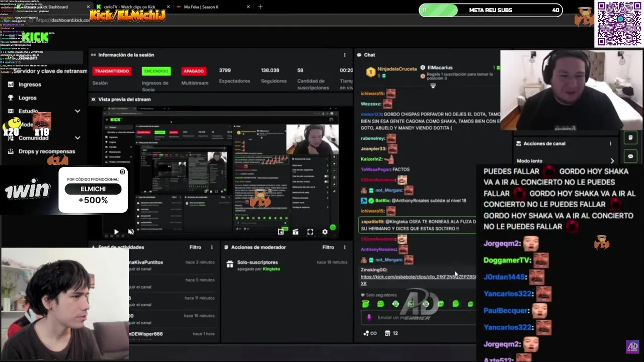Open Drops y recompensas in sidebar
Viewport: 644px width, 362px height.
tap(47, 151)
